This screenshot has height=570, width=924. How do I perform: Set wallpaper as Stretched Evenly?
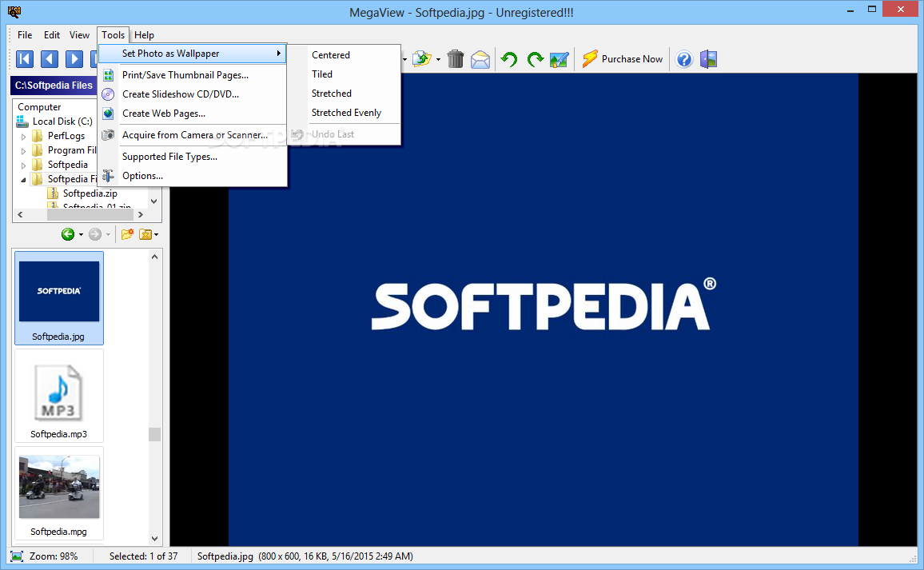345,113
